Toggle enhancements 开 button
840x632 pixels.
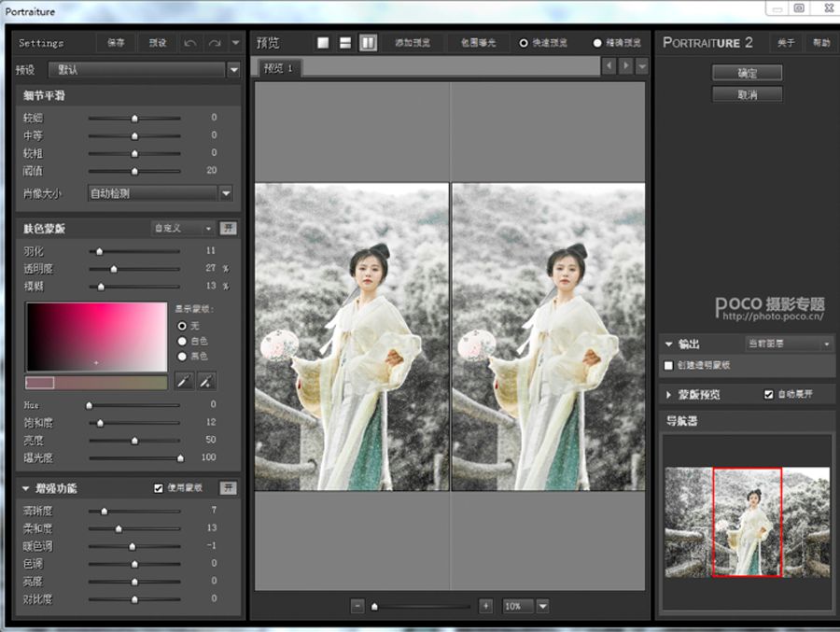point(229,488)
